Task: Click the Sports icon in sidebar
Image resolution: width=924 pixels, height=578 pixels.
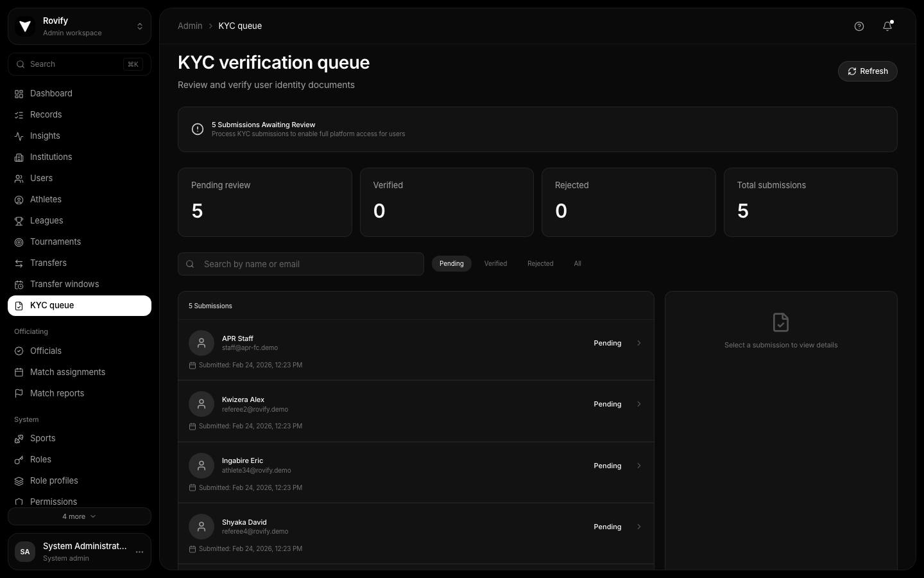Action: click(19, 439)
